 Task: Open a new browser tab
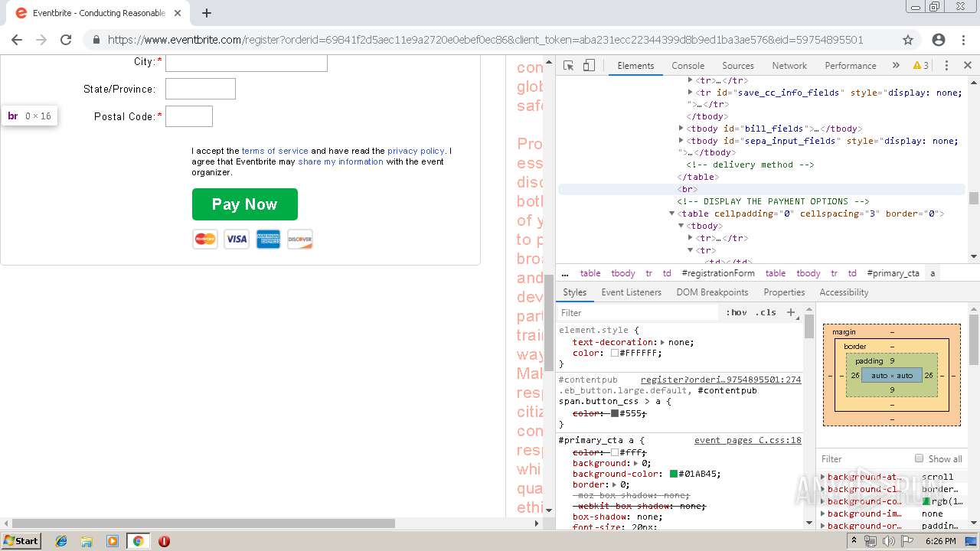coord(207,13)
